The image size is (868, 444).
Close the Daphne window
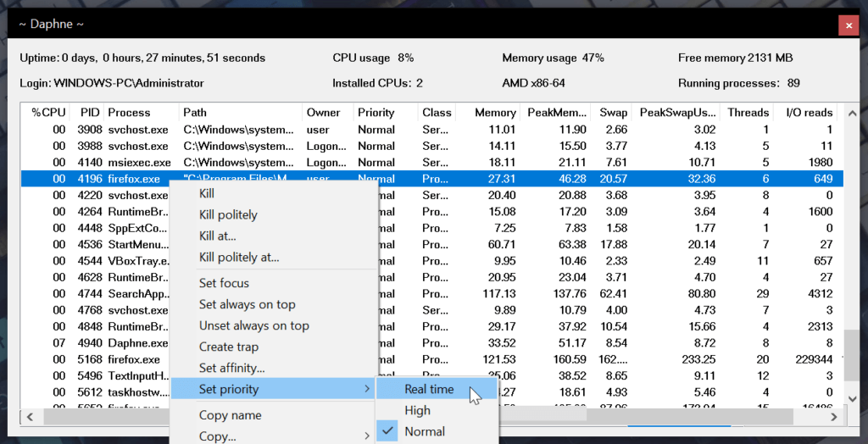pos(848,25)
